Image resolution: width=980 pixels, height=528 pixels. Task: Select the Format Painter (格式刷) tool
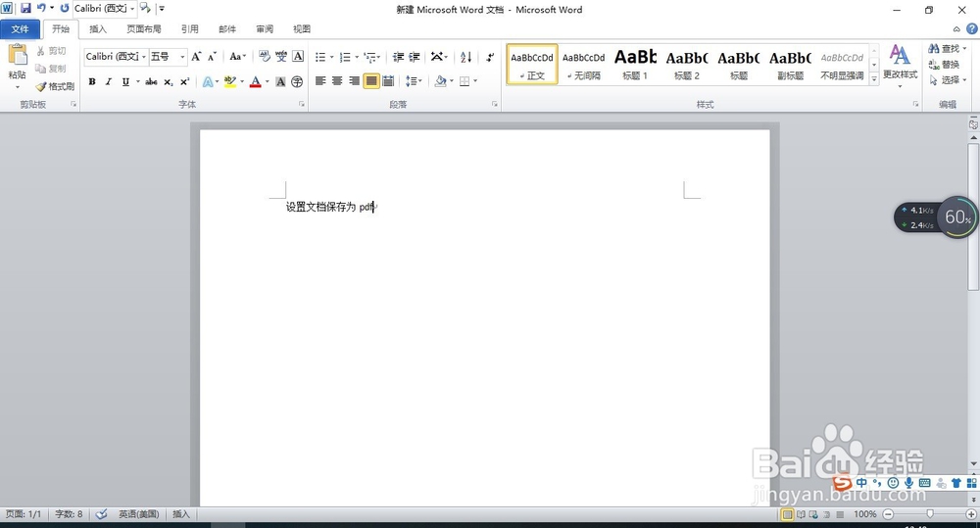coord(55,86)
